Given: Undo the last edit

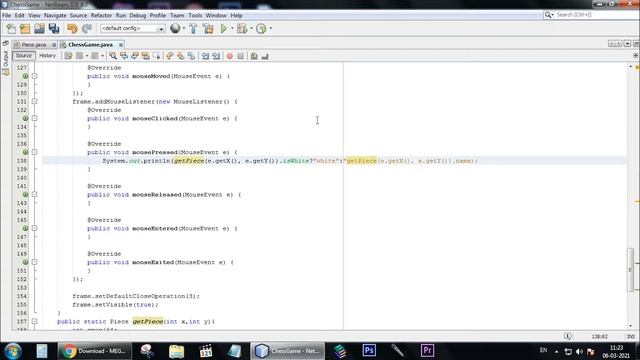Looking at the screenshot, I should [72, 29].
